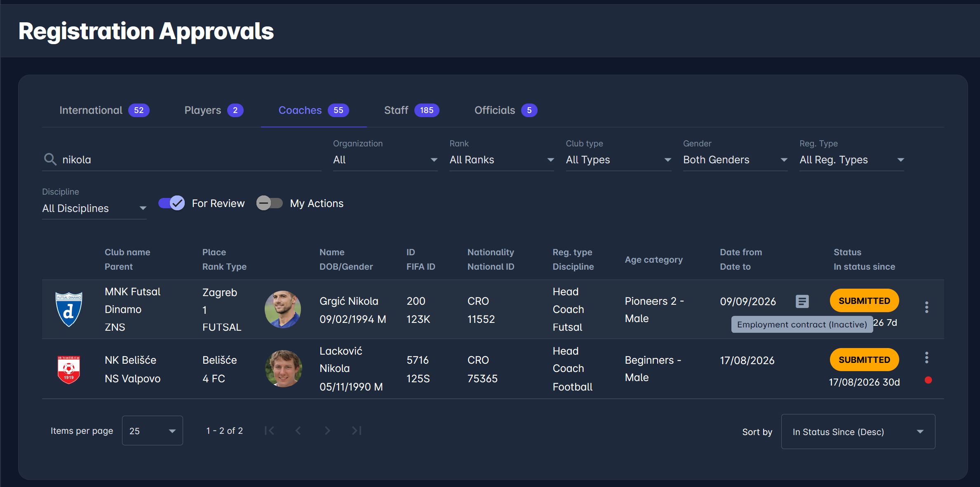Click the 1 - 2 of 2 pagination text
This screenshot has width=980, height=487.
[225, 431]
